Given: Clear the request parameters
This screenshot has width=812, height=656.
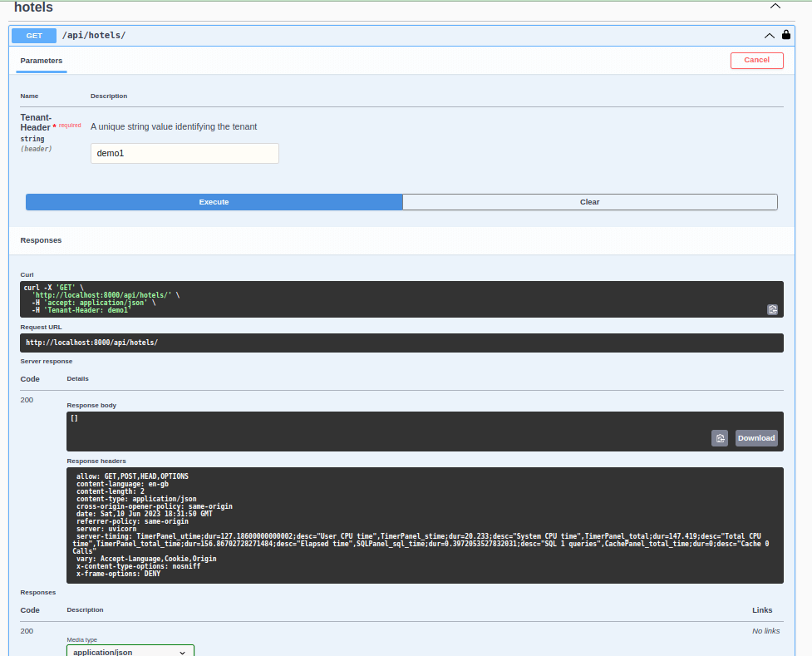Looking at the screenshot, I should click(589, 201).
